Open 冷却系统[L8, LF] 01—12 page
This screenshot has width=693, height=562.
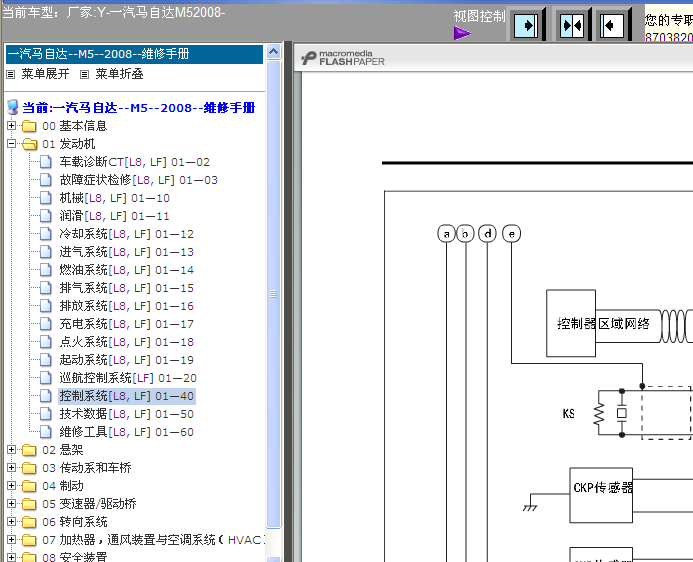(126, 234)
